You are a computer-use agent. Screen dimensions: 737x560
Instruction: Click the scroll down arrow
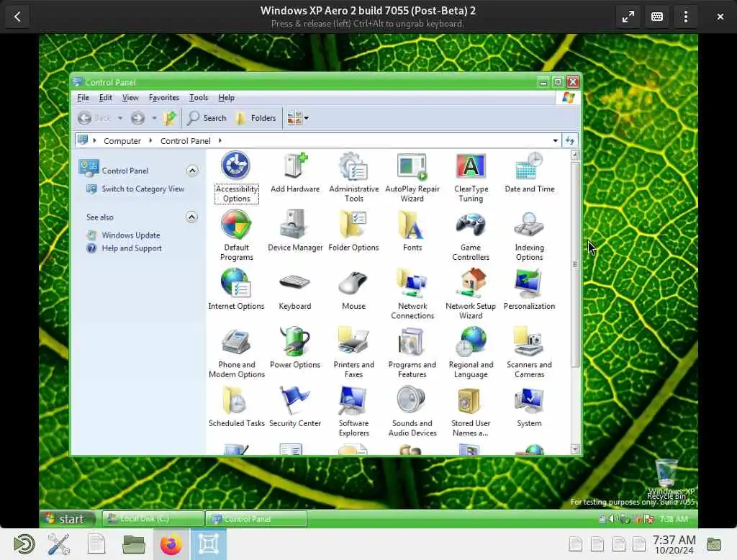[x=575, y=449]
